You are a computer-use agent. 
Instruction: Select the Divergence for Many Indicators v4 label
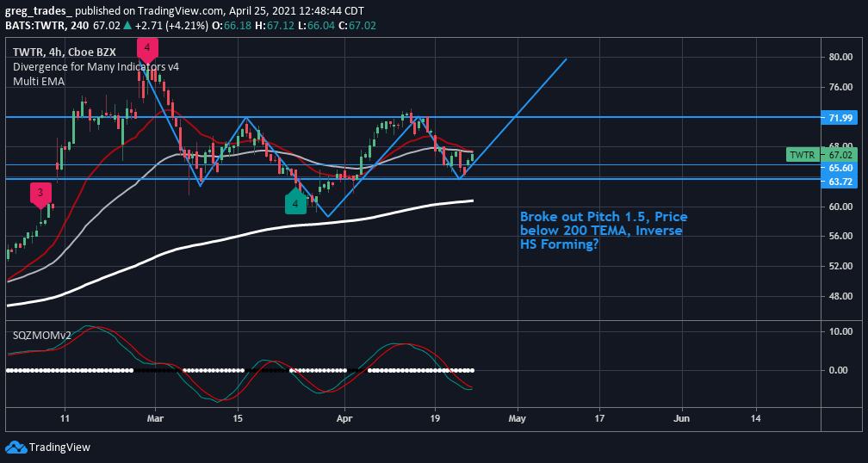(x=96, y=67)
